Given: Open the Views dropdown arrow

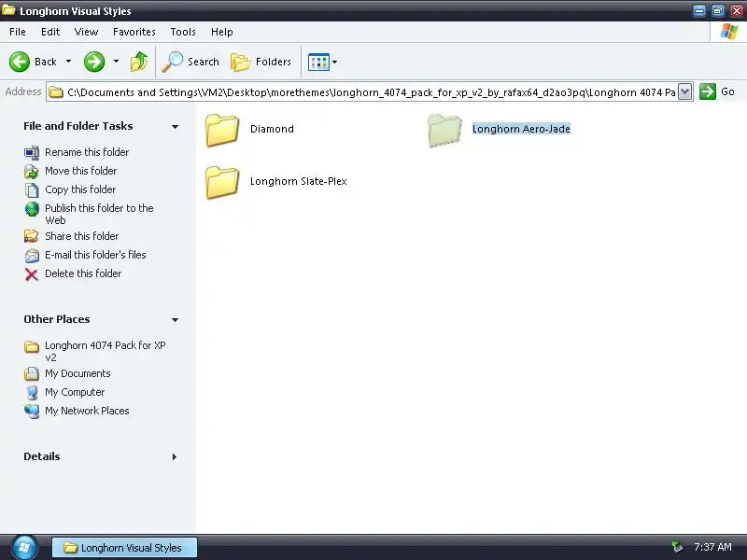Looking at the screenshot, I should pyautogui.click(x=335, y=62).
